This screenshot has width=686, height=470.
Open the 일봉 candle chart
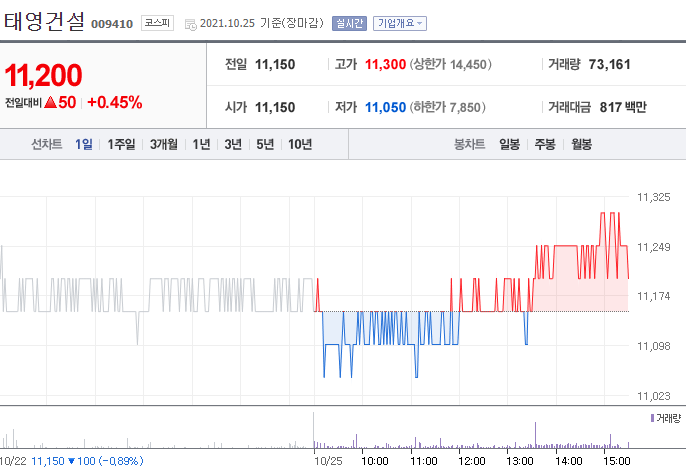tap(510, 144)
